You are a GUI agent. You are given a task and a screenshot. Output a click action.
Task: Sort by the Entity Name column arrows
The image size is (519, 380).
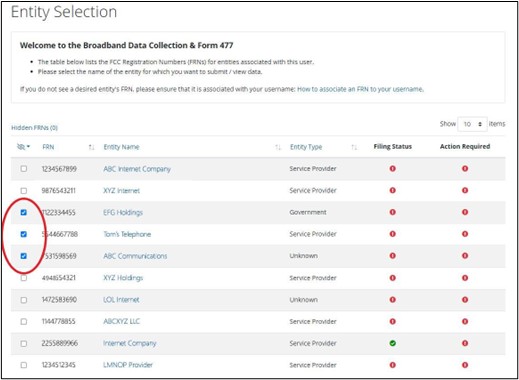coord(278,147)
